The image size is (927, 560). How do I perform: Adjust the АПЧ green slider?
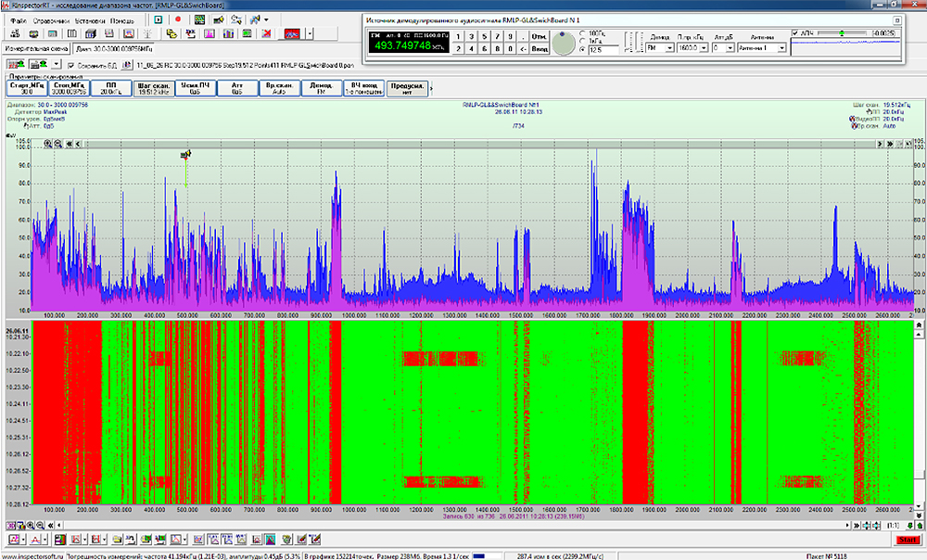(x=842, y=32)
